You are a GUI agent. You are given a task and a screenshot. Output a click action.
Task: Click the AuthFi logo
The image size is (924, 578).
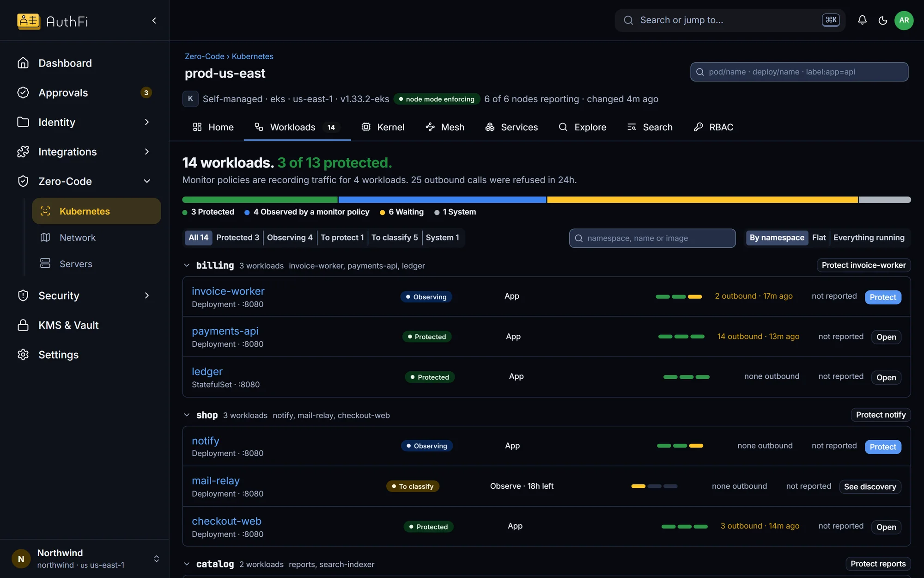[53, 21]
